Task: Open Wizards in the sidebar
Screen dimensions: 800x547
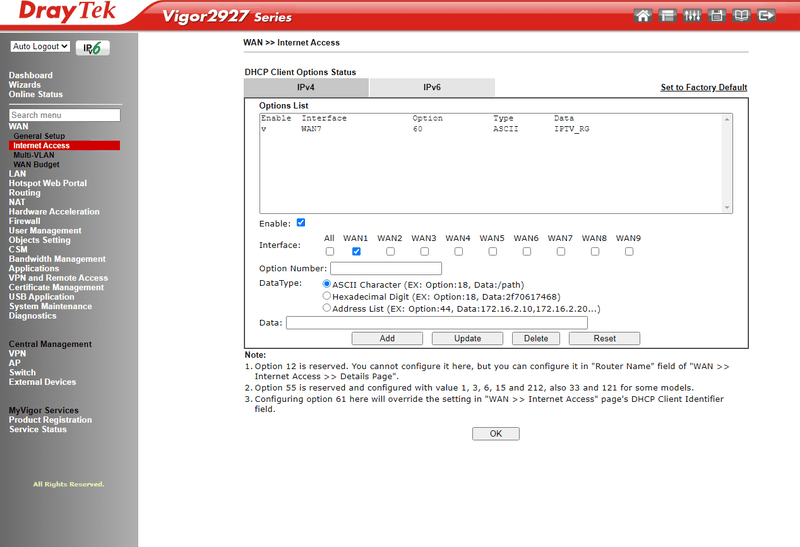Action: click(x=24, y=85)
